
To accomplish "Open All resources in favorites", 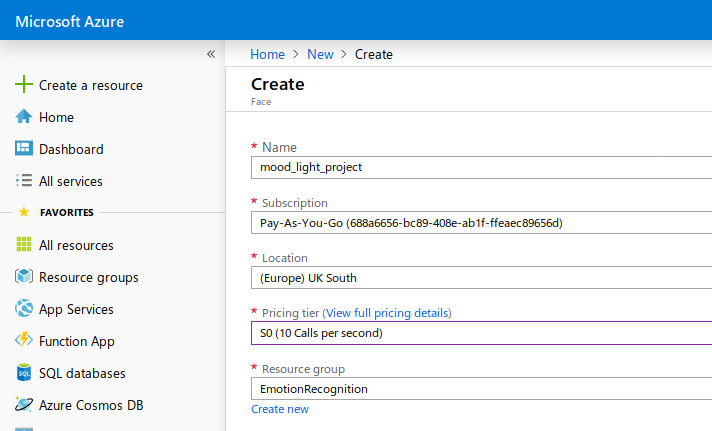I will pos(76,245).
